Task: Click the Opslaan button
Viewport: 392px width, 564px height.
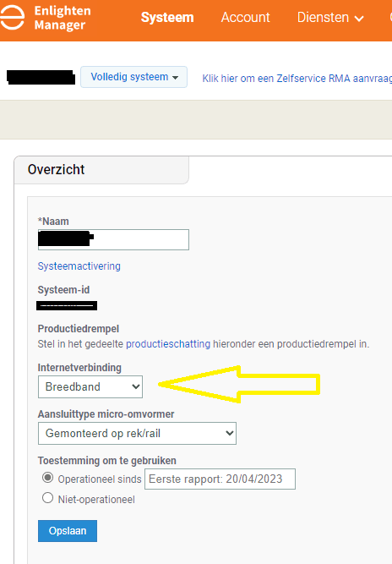Action: tap(68, 531)
